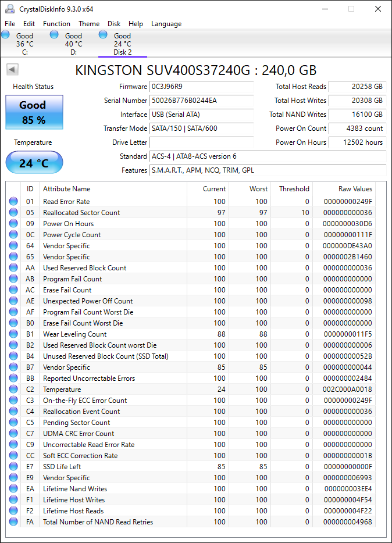The height and width of the screenshot is (543, 392).
Task: Open the Edit menu
Action: click(x=29, y=24)
